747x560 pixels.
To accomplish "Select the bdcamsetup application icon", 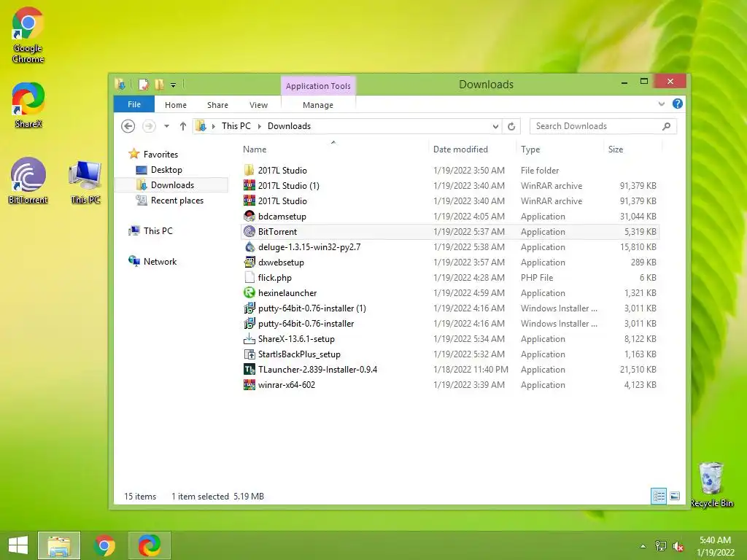I will (249, 216).
